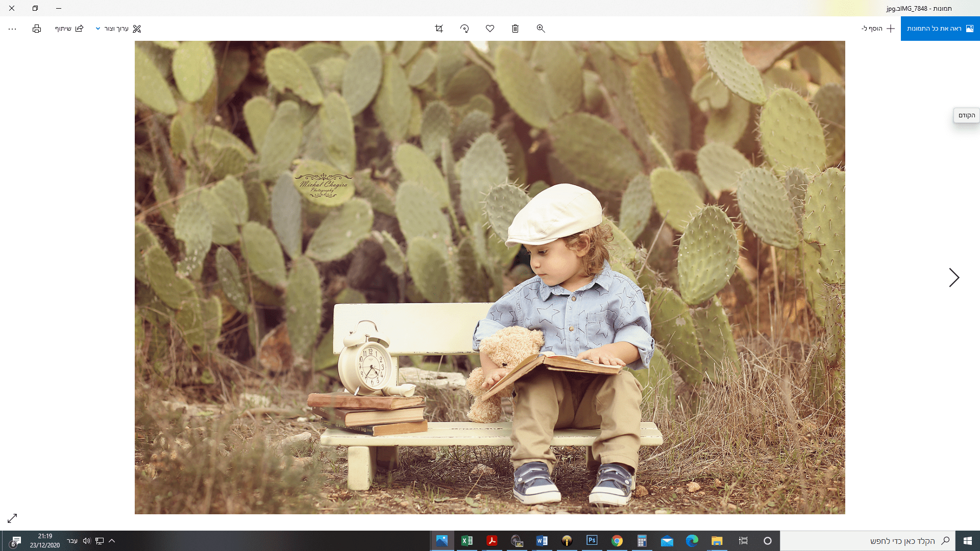Show hidden system tray icons chevron

point(112,541)
